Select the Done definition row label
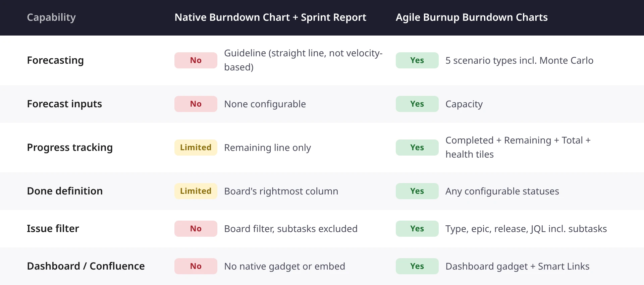This screenshot has height=285, width=644. (x=65, y=191)
